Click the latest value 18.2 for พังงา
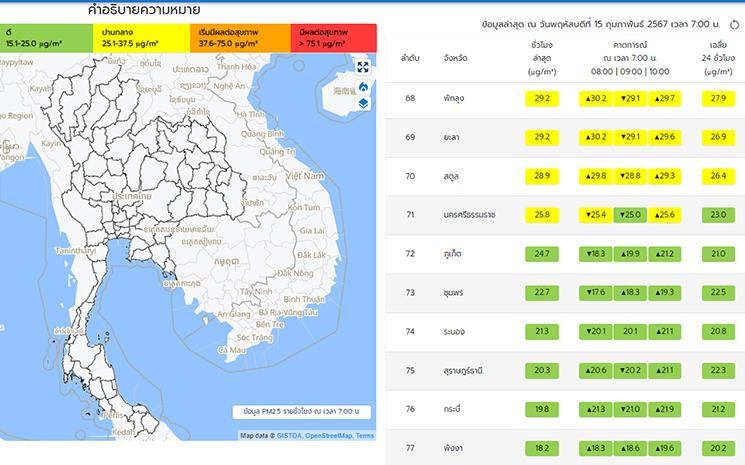This screenshot has width=745, height=465. click(542, 448)
